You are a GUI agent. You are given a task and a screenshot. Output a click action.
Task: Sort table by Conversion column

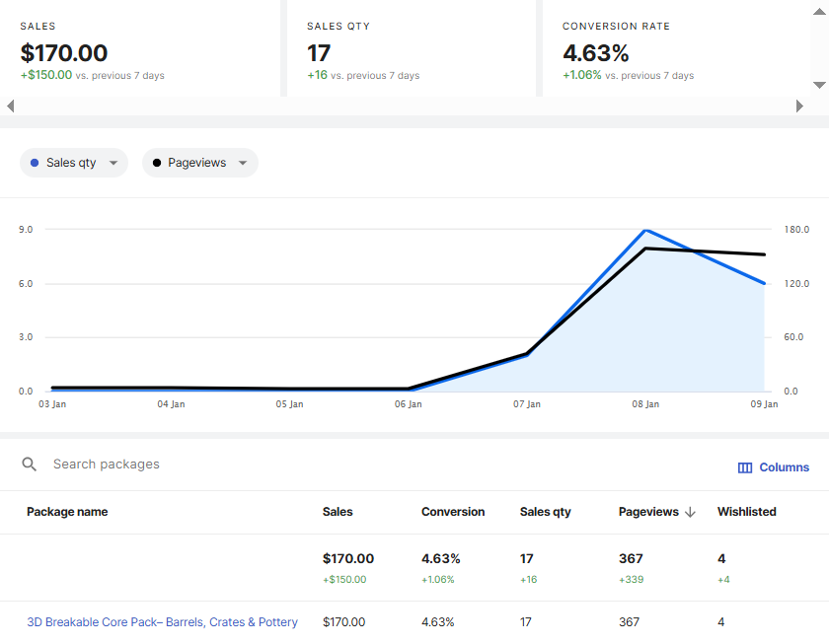click(x=453, y=512)
